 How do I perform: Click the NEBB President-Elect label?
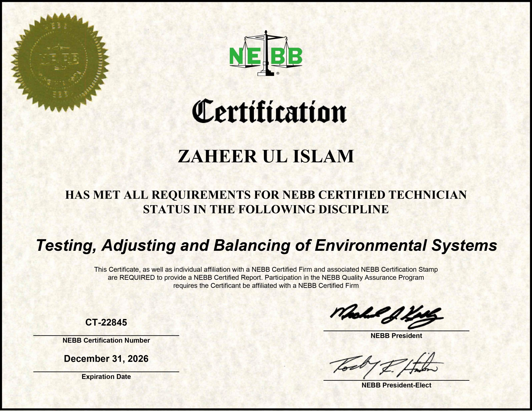click(396, 385)
